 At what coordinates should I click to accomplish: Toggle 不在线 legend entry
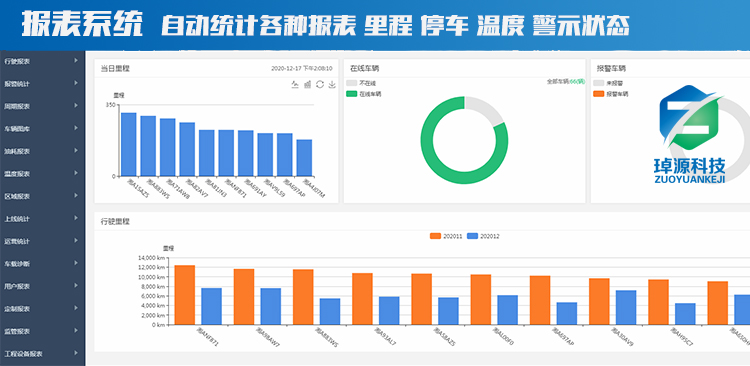[x=361, y=83]
